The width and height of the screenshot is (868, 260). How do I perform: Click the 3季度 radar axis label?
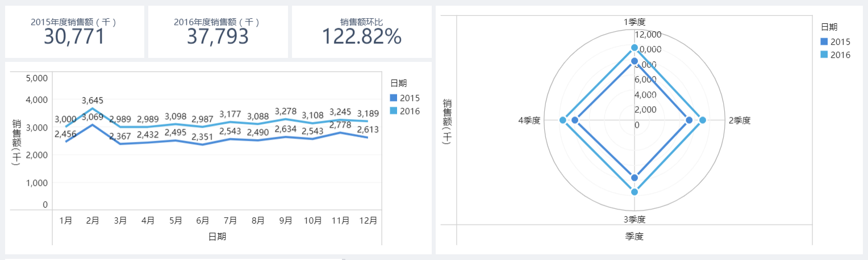click(635, 219)
